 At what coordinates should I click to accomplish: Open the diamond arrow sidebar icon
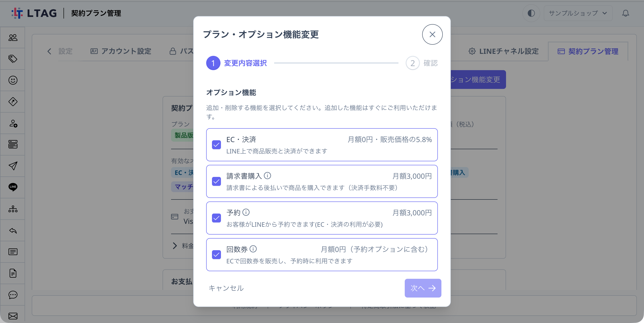click(x=13, y=102)
